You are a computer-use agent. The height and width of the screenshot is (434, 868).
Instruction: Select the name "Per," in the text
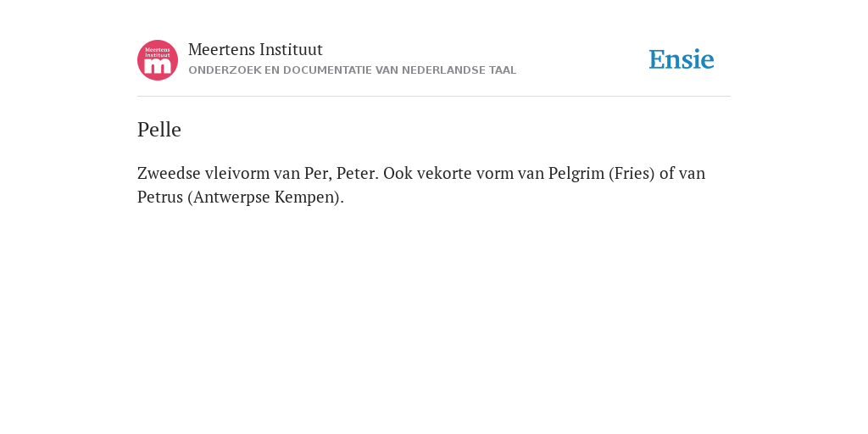pos(319,173)
